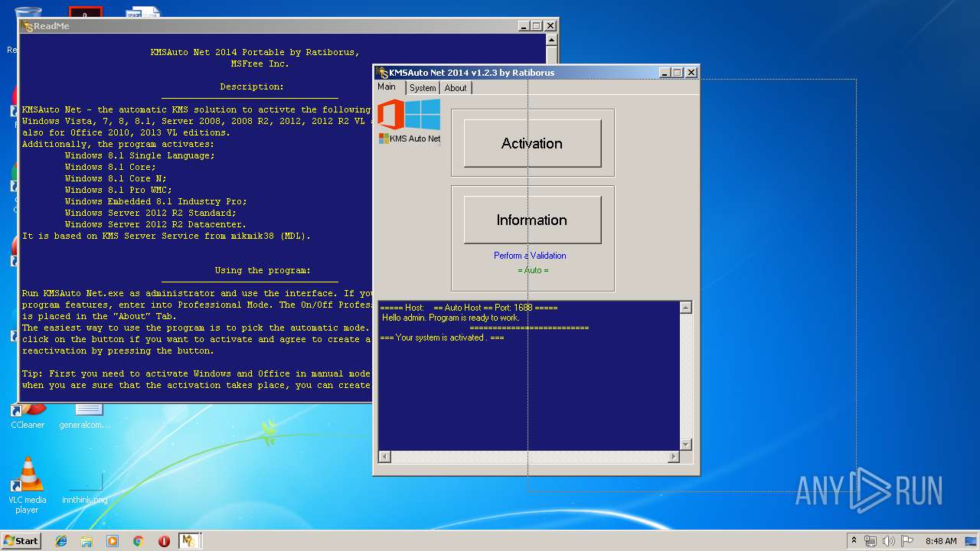Click the 8:48 AM clock
980x551 pixels.
point(941,541)
